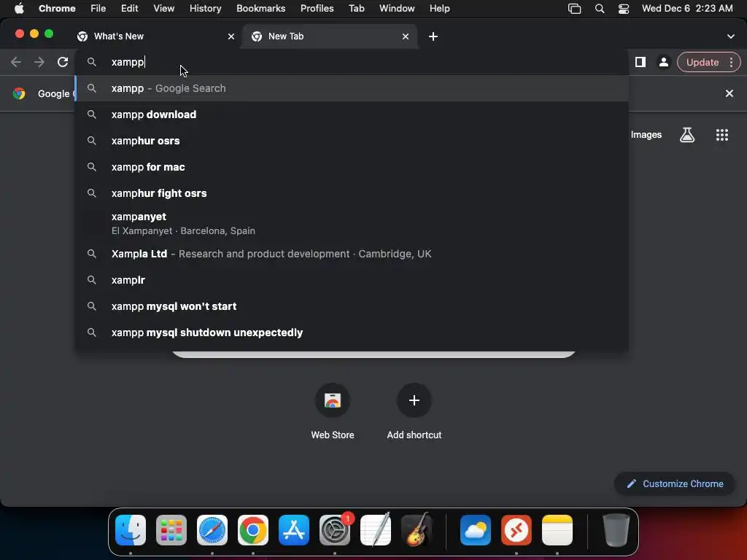
Task: Open GarageBand from the Dock
Action: 417,530
